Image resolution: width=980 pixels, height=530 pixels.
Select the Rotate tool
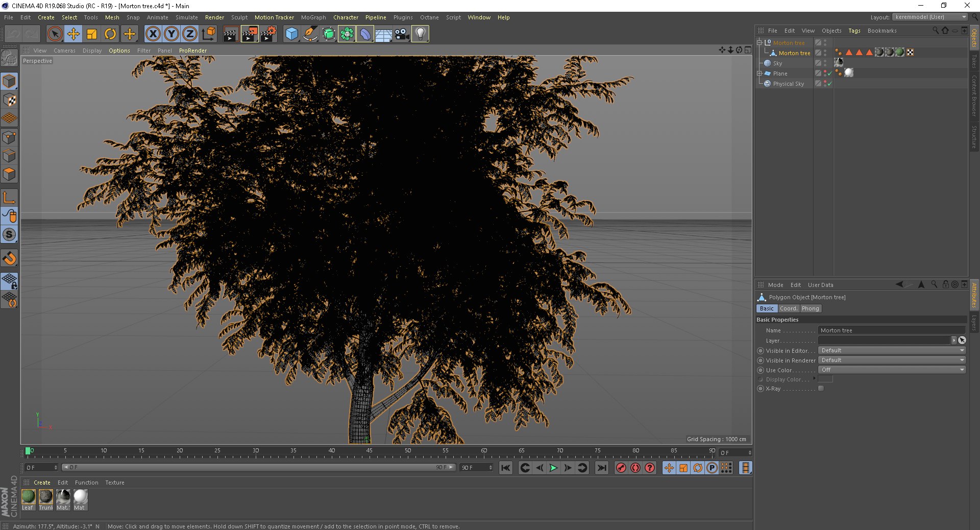tap(110, 34)
